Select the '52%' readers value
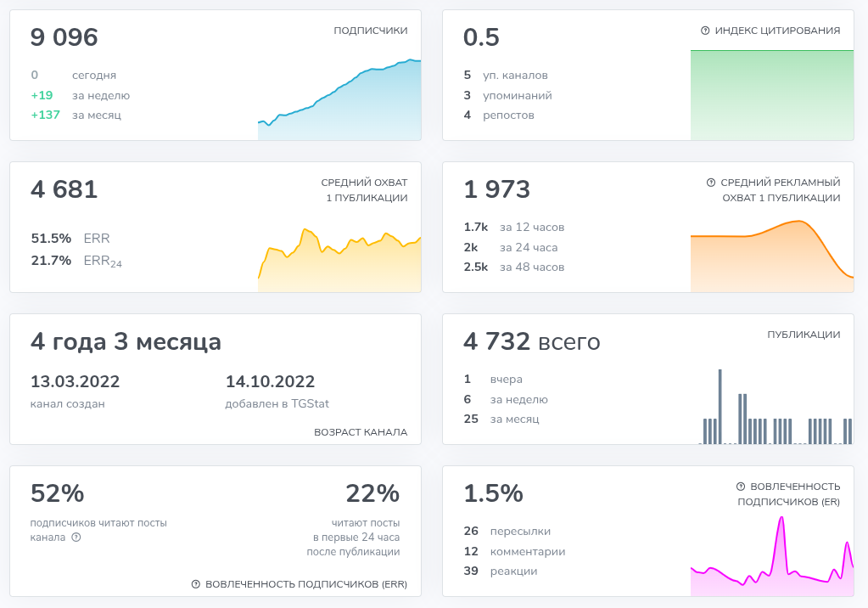 click(x=58, y=493)
